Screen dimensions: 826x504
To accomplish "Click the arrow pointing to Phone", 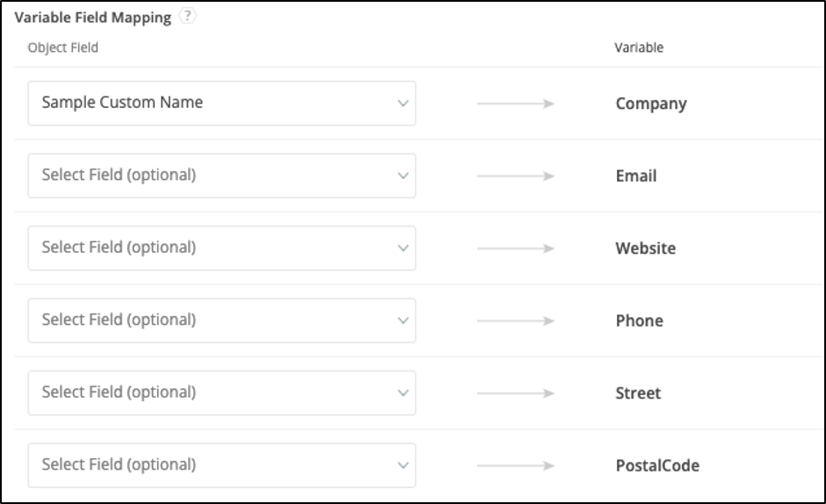I will [x=515, y=320].
